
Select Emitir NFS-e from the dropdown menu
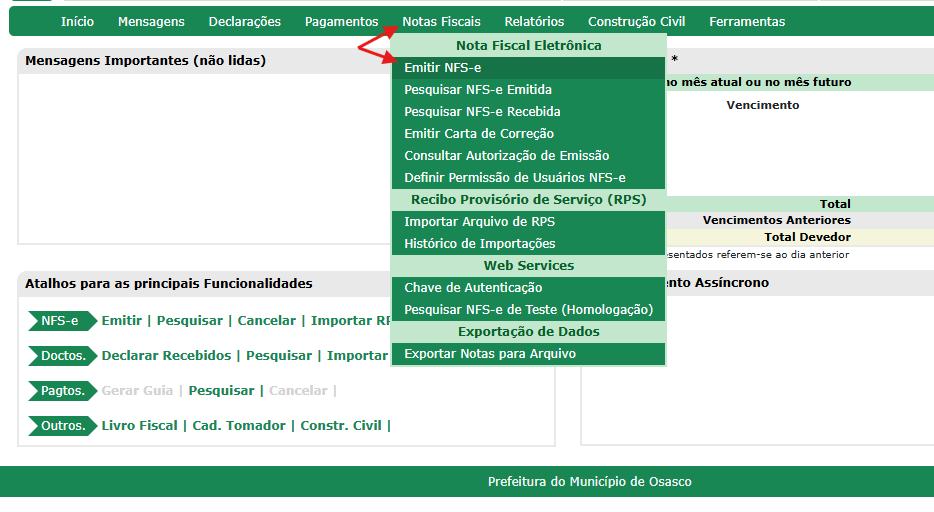tap(442, 68)
